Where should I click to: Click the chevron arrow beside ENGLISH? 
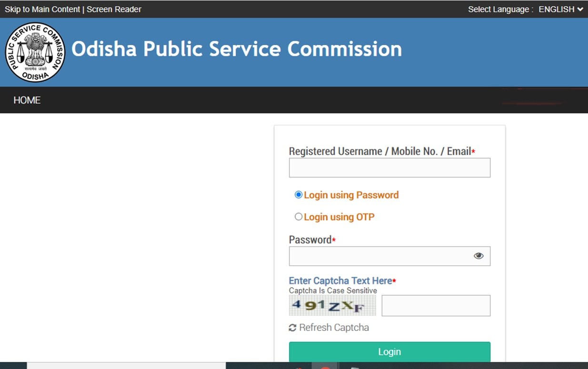click(580, 9)
